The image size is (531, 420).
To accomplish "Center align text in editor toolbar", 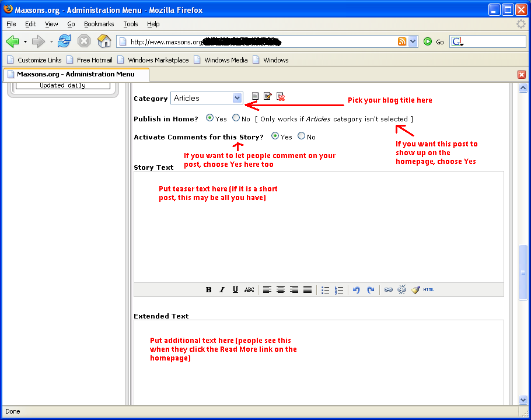I will pyautogui.click(x=281, y=290).
